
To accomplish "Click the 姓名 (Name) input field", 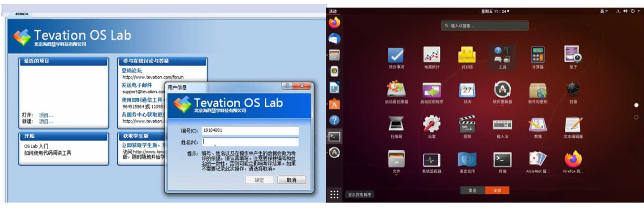I will [250, 142].
